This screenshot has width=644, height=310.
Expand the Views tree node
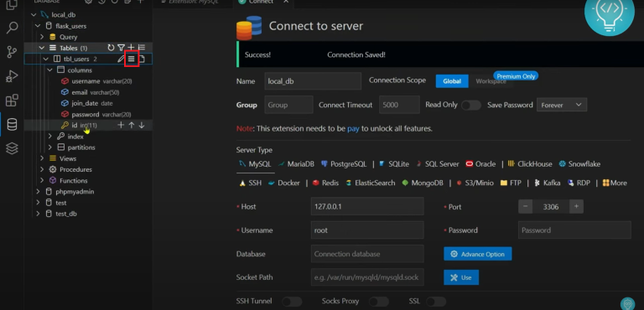[x=42, y=158]
